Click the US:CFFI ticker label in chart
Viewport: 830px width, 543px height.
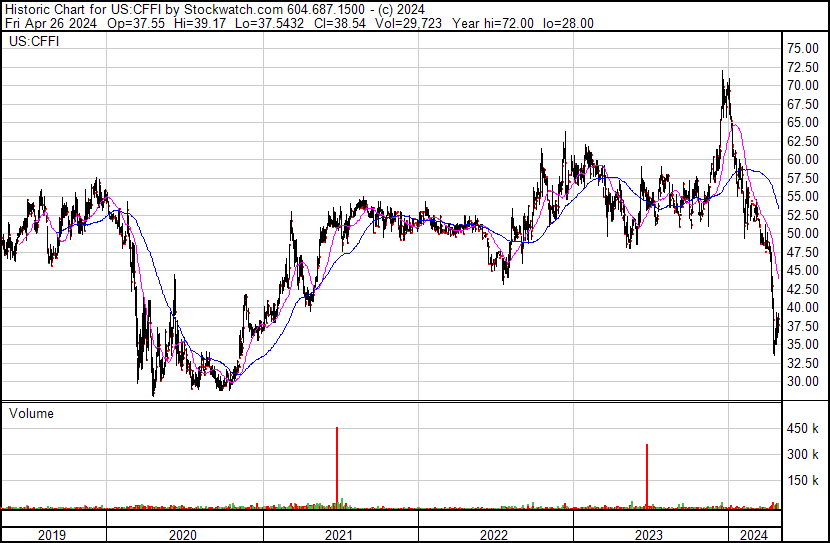coord(34,41)
